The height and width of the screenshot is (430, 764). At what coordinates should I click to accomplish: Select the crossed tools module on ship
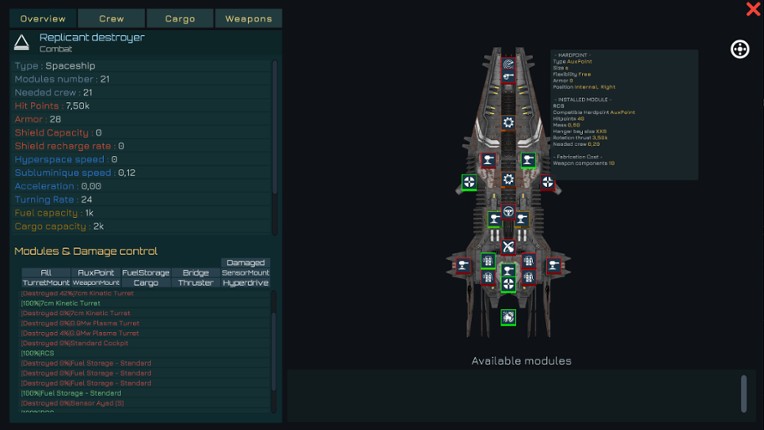508,247
